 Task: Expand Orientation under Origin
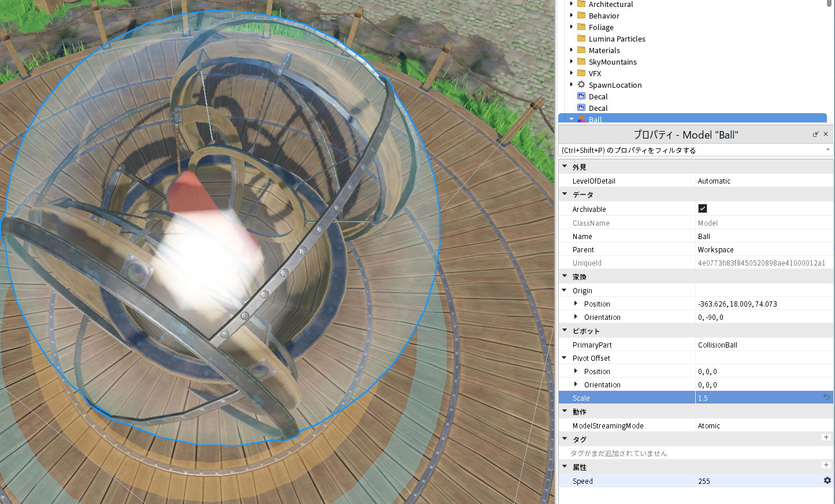pyautogui.click(x=576, y=317)
